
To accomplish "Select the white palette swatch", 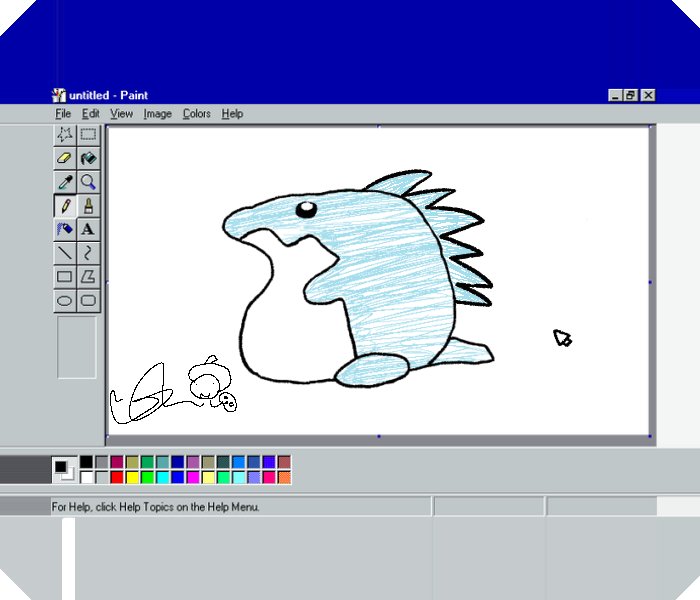I will point(87,477).
